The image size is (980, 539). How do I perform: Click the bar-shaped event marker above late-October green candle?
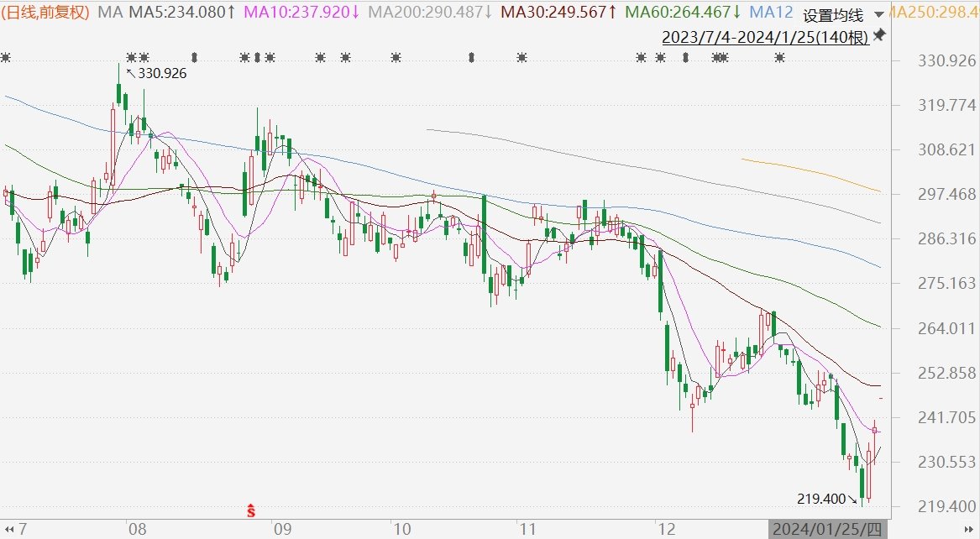[x=471, y=58]
